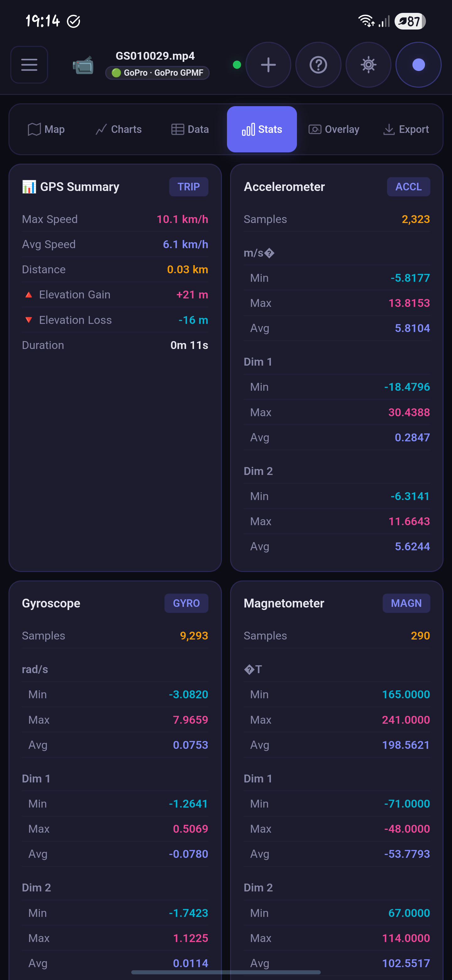
Task: Select Accelerometer Dim 2 Max 11.6643
Action: tap(409, 521)
